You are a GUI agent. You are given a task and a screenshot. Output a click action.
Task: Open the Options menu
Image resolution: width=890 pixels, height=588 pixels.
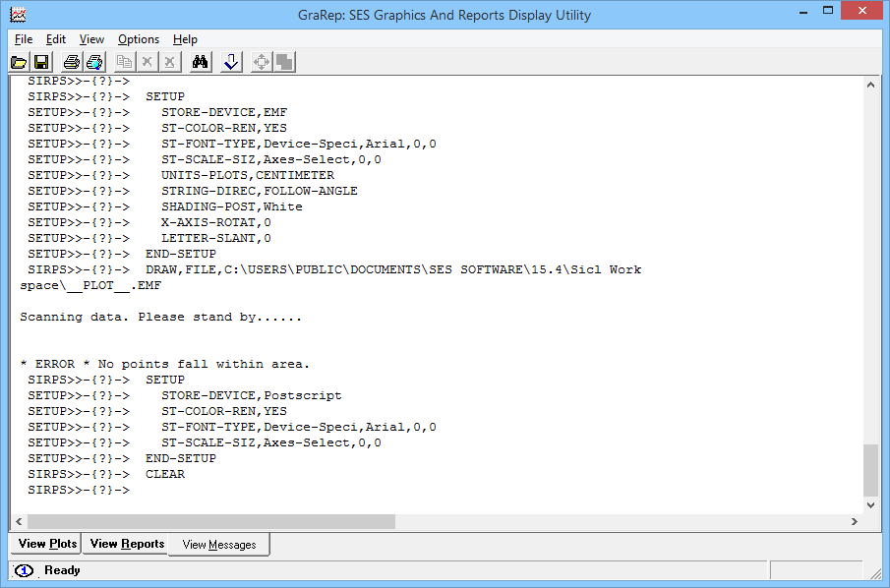coord(139,39)
